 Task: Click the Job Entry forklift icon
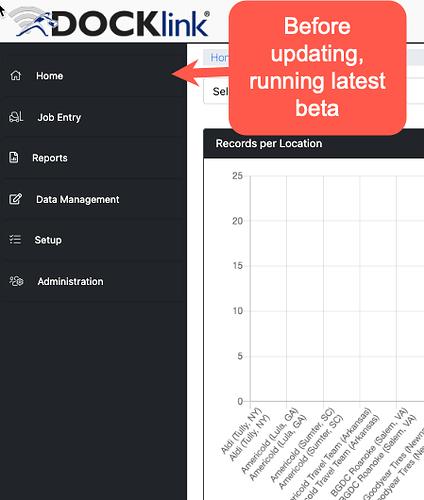pos(16,117)
